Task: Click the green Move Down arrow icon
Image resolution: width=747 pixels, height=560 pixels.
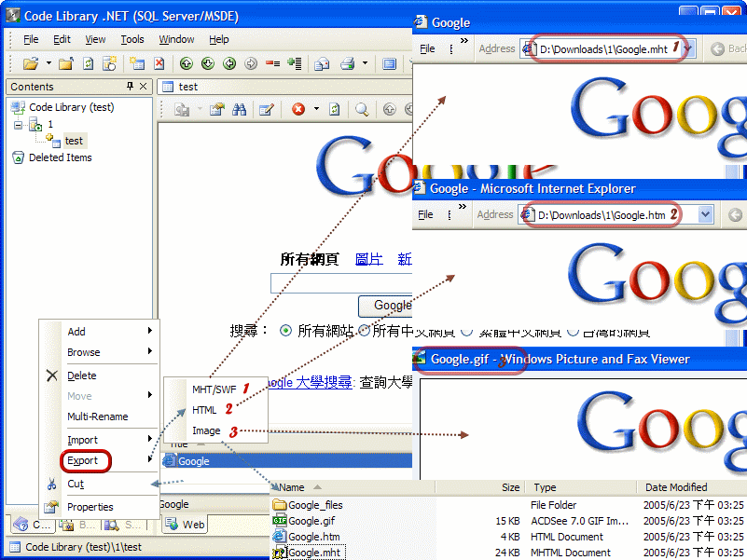Action: (x=208, y=62)
